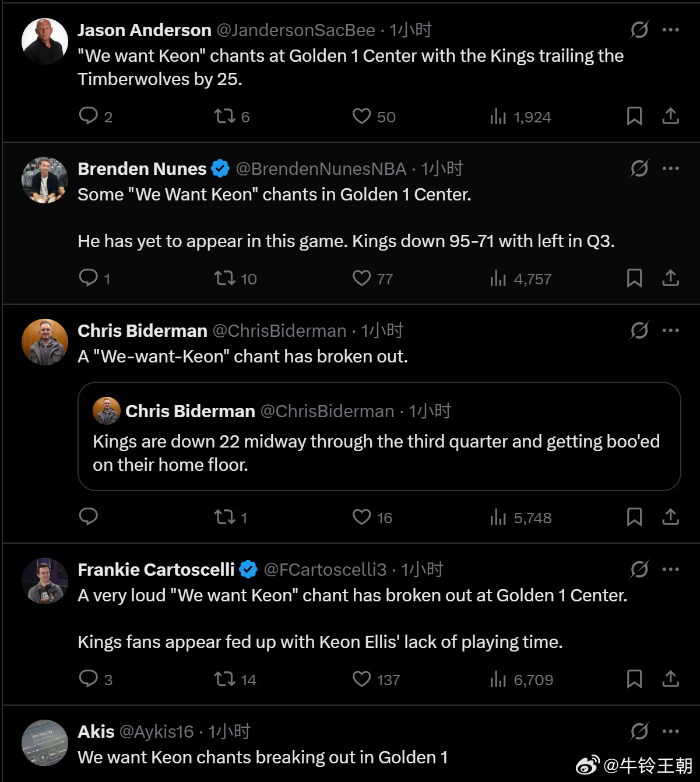Expand more menu on Akis' tweet

point(670,731)
